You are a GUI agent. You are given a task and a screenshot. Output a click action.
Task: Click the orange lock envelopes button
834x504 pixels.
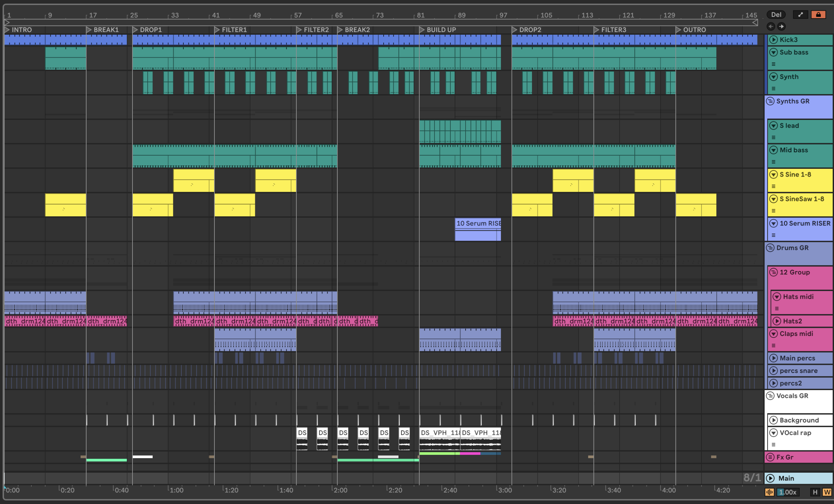818,14
